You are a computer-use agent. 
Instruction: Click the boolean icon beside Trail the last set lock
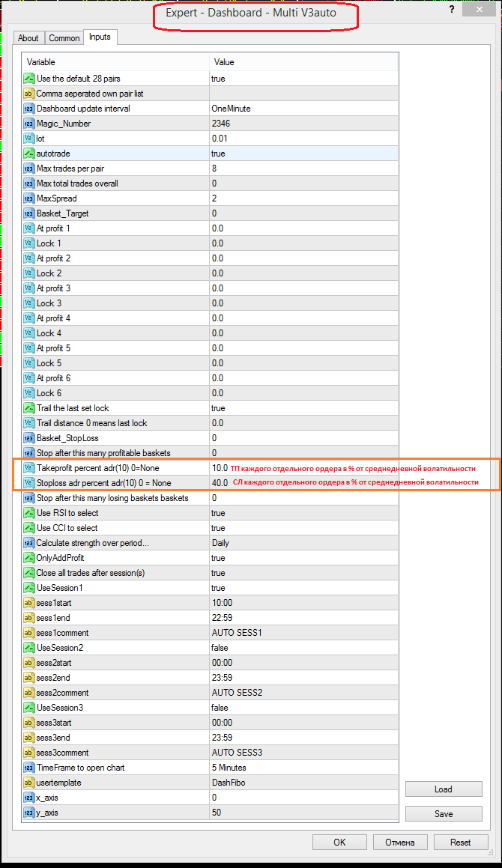point(28,408)
